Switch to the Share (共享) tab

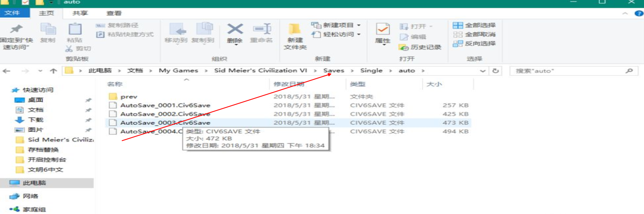[x=80, y=13]
